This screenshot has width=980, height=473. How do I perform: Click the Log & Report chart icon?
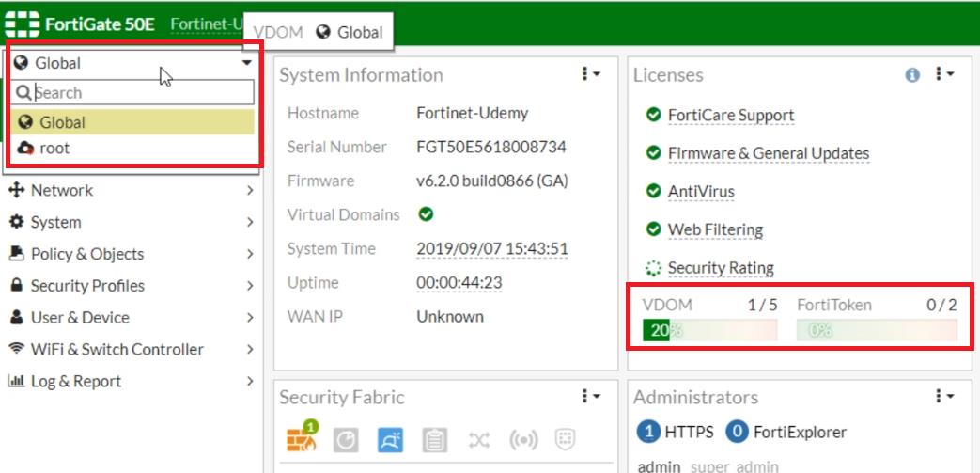[x=16, y=381]
